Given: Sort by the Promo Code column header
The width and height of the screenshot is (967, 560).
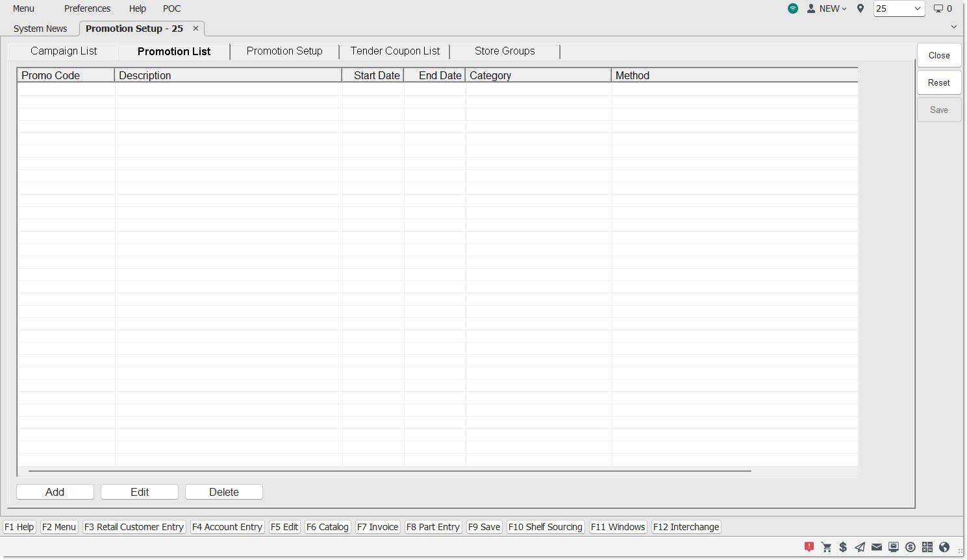Looking at the screenshot, I should click(66, 75).
